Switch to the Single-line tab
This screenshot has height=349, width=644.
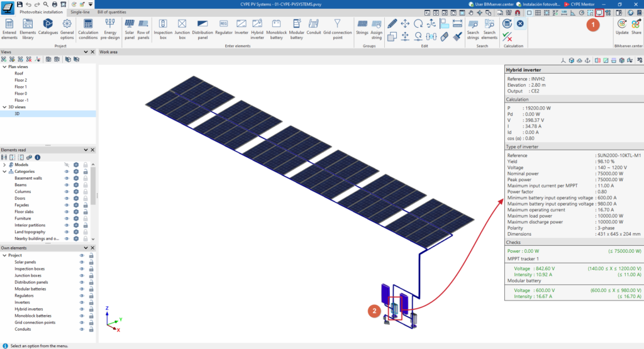coord(80,12)
